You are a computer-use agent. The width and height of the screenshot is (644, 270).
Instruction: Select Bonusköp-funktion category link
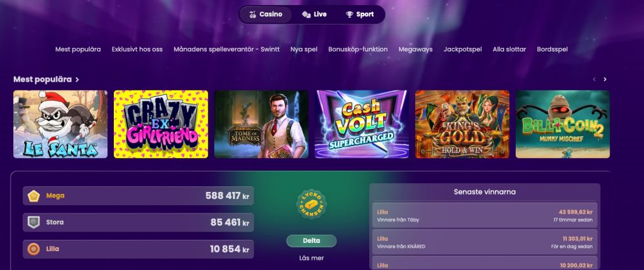point(358,49)
